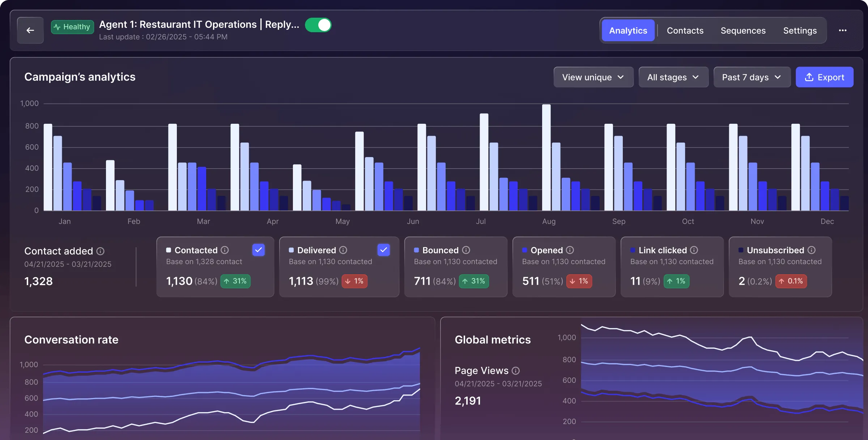
Task: Click the Export upload icon
Action: point(809,77)
